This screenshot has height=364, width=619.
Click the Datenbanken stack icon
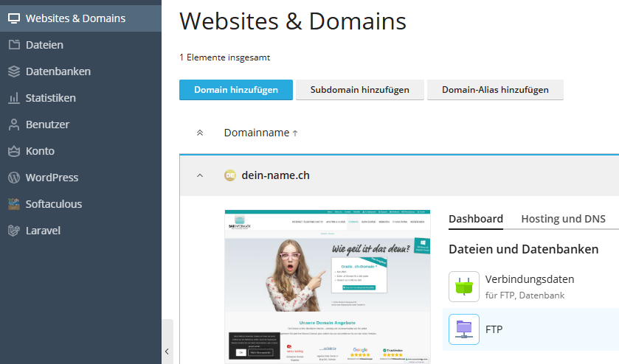pyautogui.click(x=13, y=71)
